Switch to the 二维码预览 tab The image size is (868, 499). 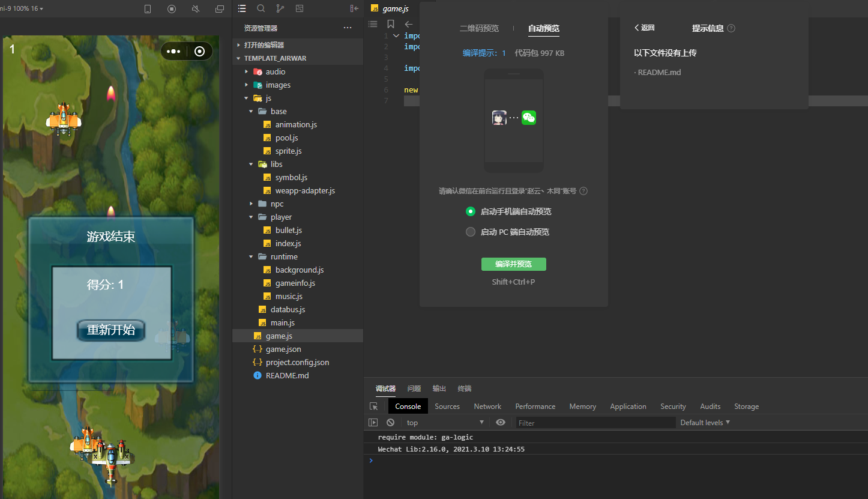[x=479, y=28]
